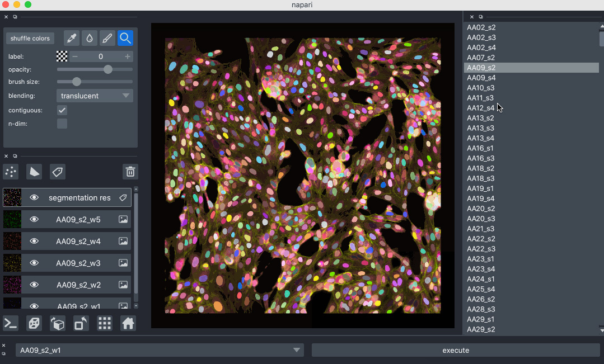This screenshot has height=364, width=604.
Task: Delete the selected layer with trash icon
Action: pos(130,172)
